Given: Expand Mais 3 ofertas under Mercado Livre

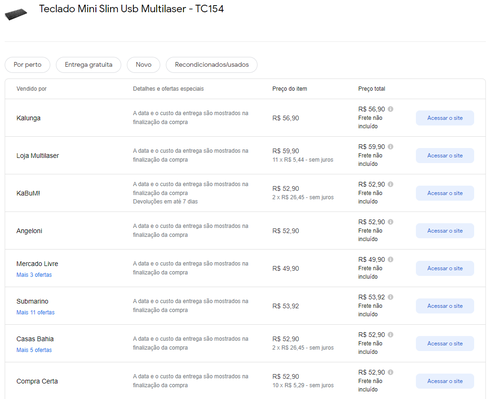Looking at the screenshot, I should pos(34,275).
